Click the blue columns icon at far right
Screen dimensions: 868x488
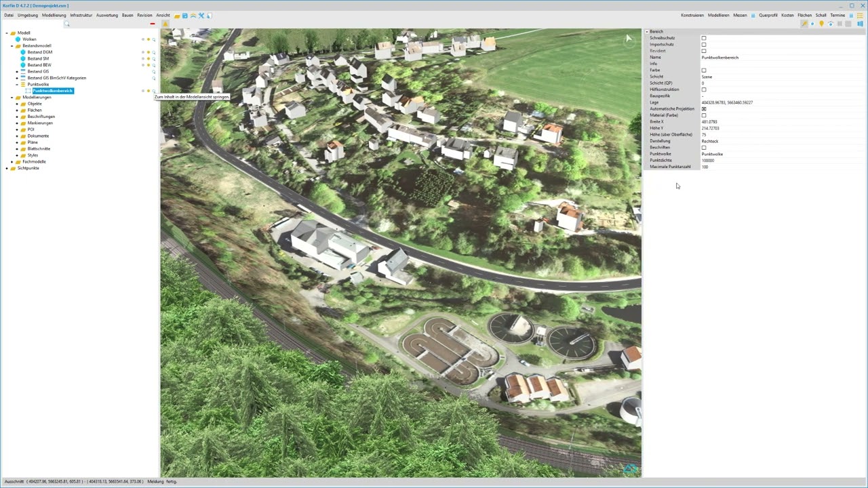click(x=861, y=24)
